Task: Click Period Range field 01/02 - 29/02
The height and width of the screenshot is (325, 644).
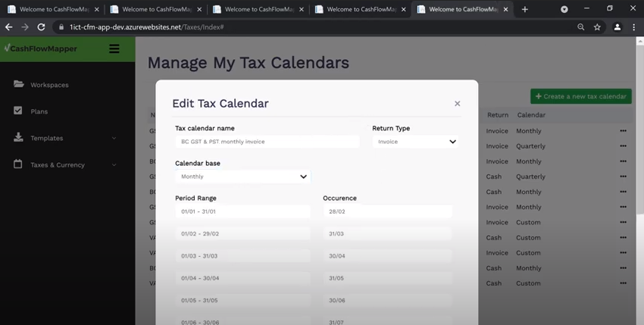Action: (242, 234)
